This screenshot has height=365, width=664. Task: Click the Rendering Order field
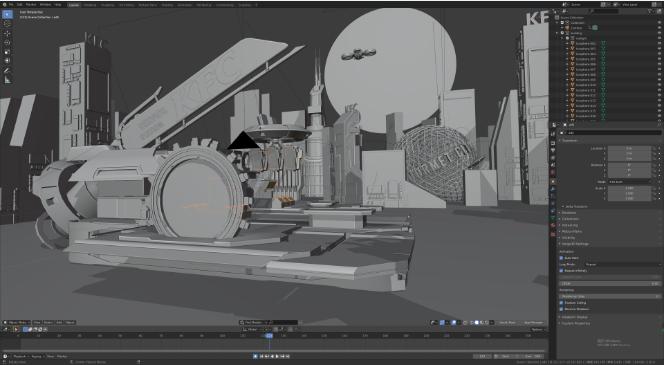click(x=610, y=296)
